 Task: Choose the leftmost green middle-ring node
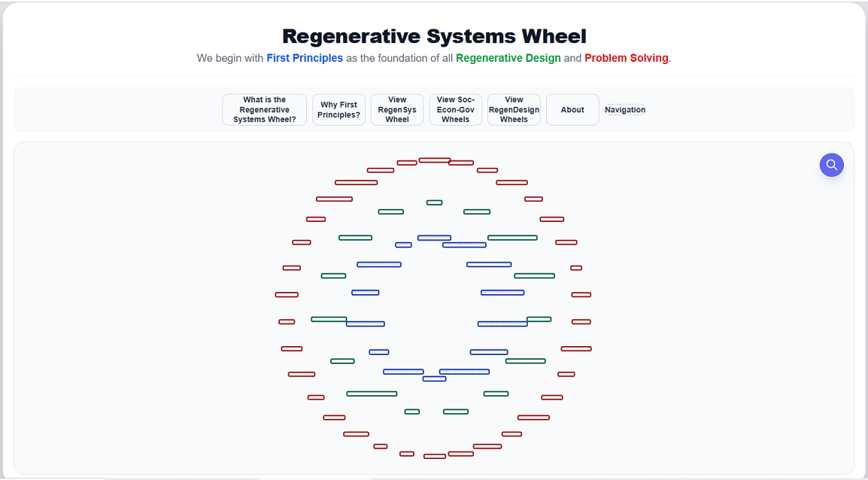329,319
